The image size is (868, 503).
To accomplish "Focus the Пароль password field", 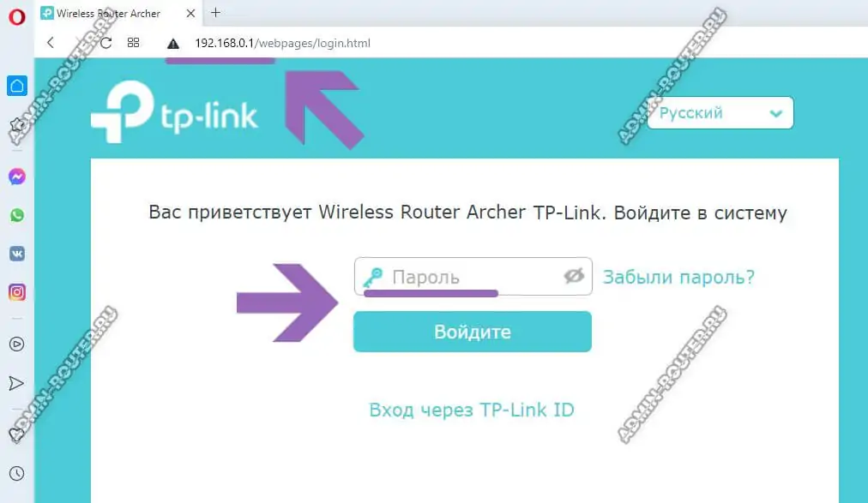I will click(473, 277).
